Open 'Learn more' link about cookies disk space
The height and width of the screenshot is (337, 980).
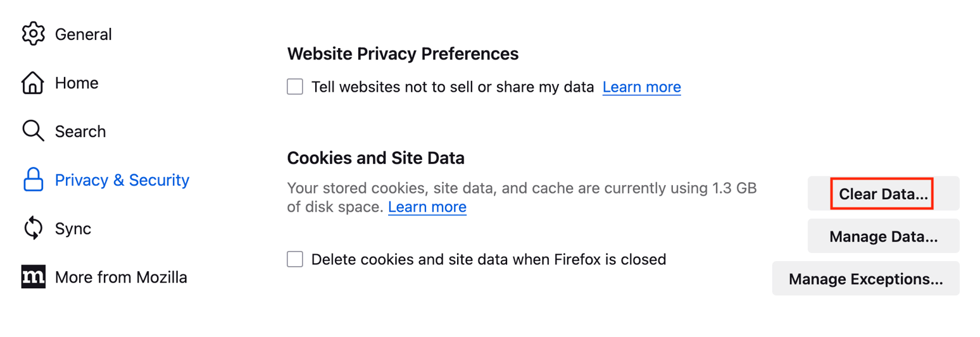pyautogui.click(x=427, y=207)
